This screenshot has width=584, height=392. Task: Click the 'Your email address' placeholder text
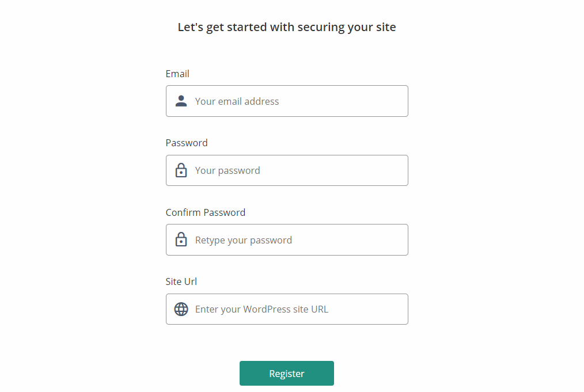click(x=237, y=101)
